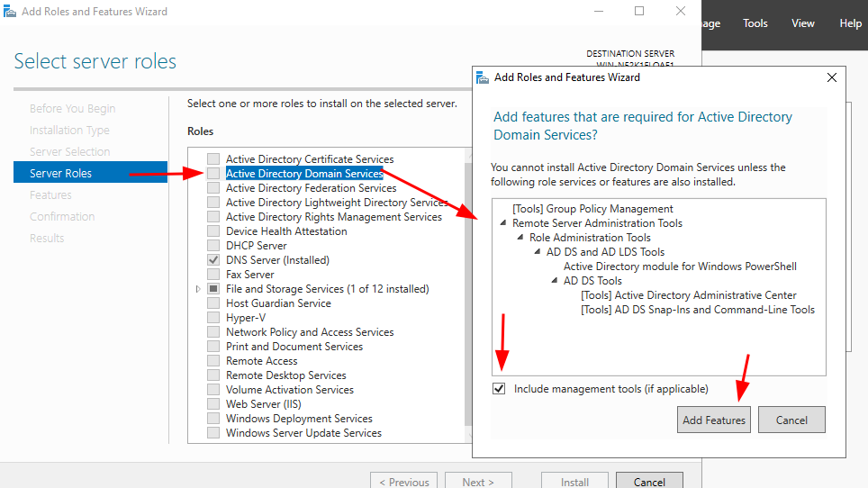Viewport: 868px width, 488px height.
Task: Select Active Directory Domain Services role label
Action: point(304,173)
